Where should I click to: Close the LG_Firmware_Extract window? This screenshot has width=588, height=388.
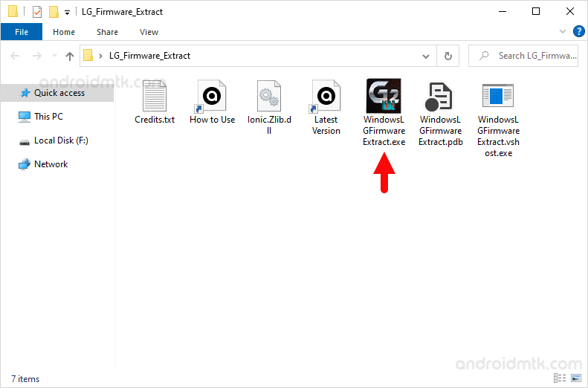[570, 12]
